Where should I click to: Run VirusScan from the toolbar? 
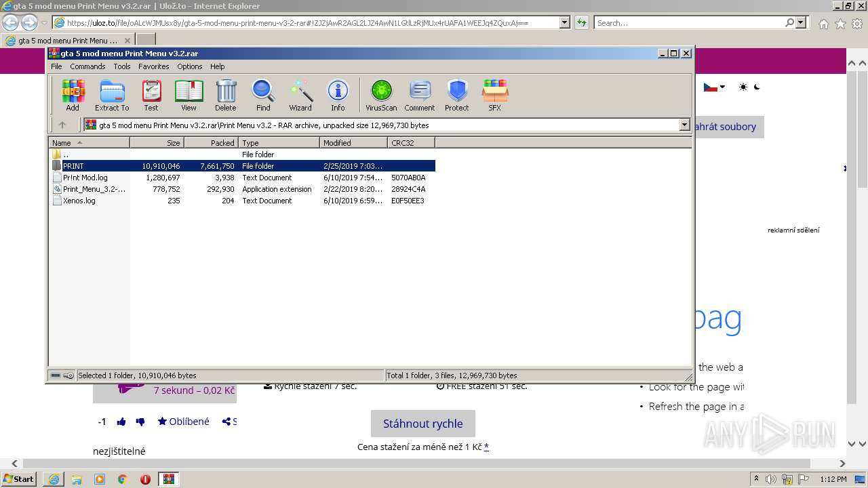coord(381,95)
